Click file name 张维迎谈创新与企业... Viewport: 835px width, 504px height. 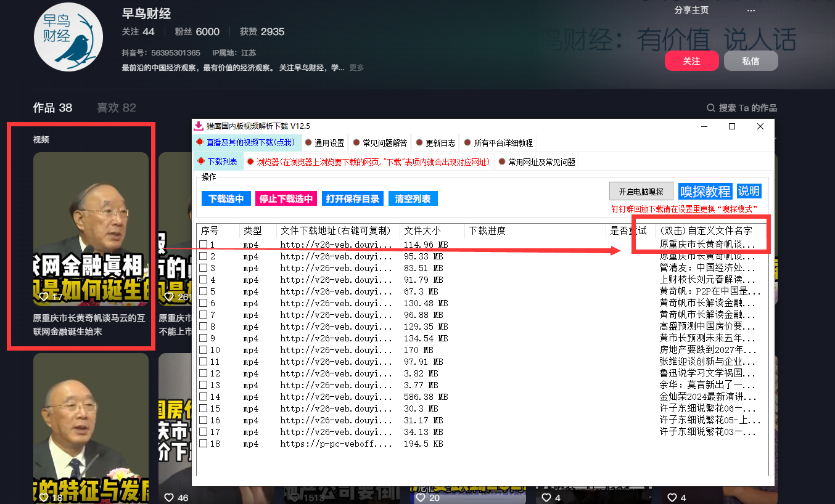tap(707, 362)
